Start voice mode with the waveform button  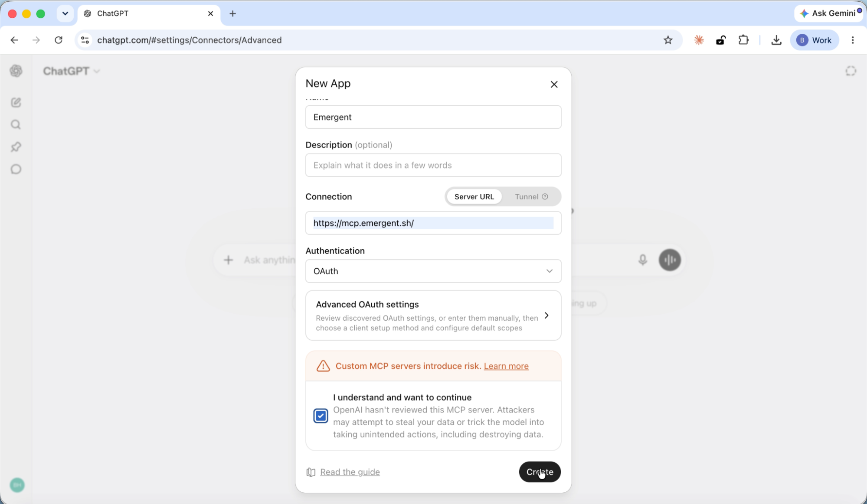point(670,260)
